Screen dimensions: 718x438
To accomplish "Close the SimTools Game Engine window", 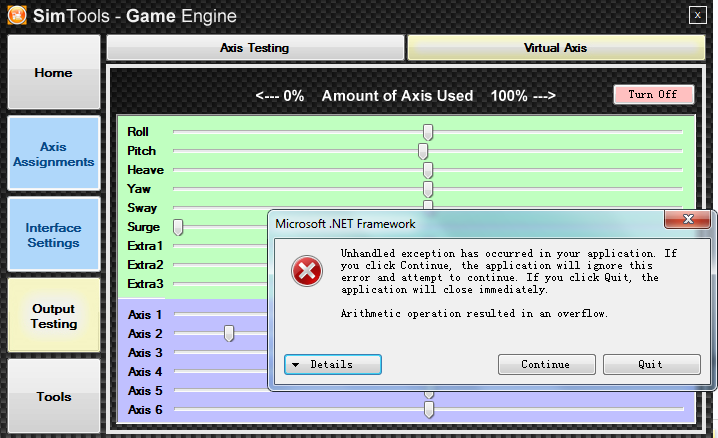I will click(697, 15).
